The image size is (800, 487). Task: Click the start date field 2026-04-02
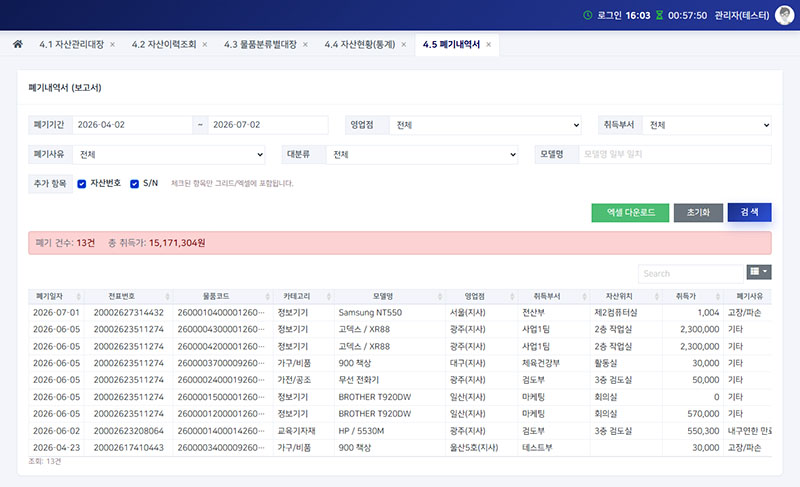click(x=132, y=125)
